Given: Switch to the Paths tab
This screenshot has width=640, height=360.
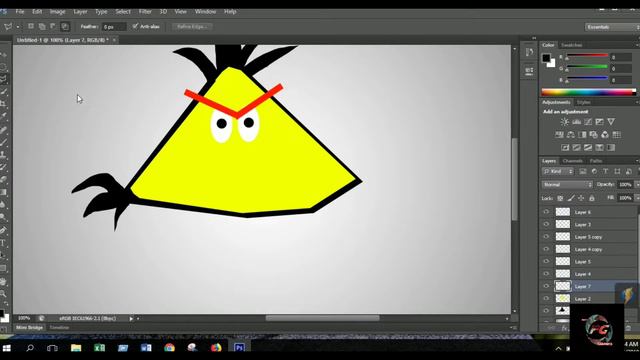Looking at the screenshot, I should pos(596,161).
